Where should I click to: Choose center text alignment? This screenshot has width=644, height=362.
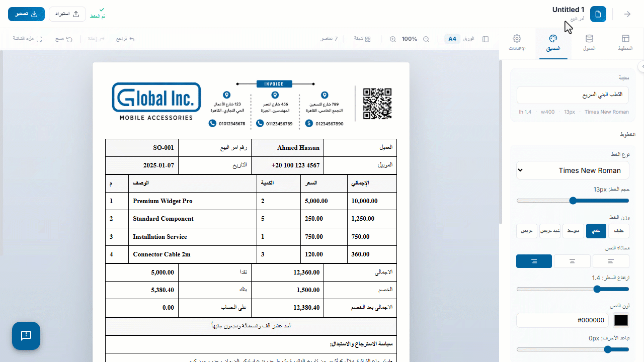click(572, 261)
